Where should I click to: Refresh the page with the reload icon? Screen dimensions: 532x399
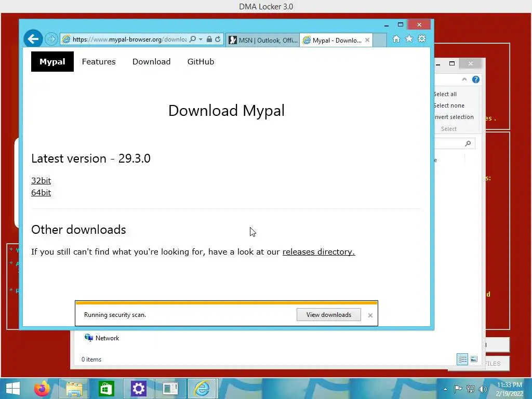pos(218,39)
